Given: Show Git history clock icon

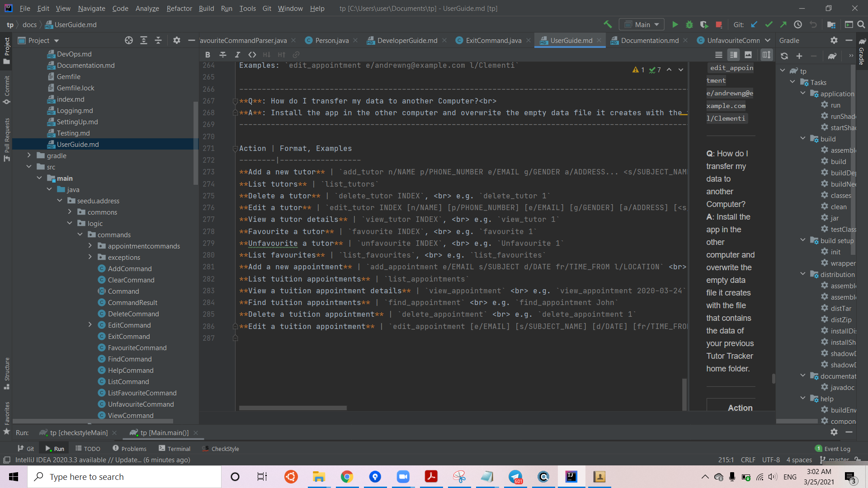Looking at the screenshot, I should 798,24.
